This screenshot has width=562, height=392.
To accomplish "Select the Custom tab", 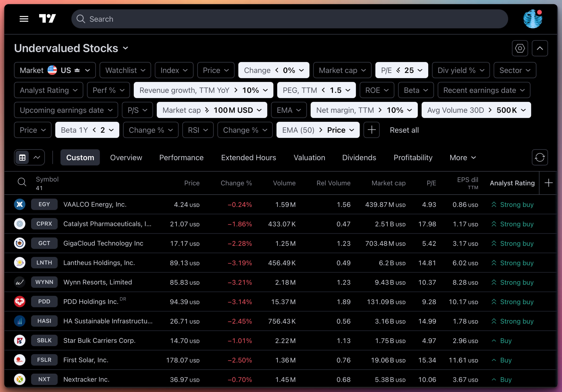I will [x=80, y=157].
